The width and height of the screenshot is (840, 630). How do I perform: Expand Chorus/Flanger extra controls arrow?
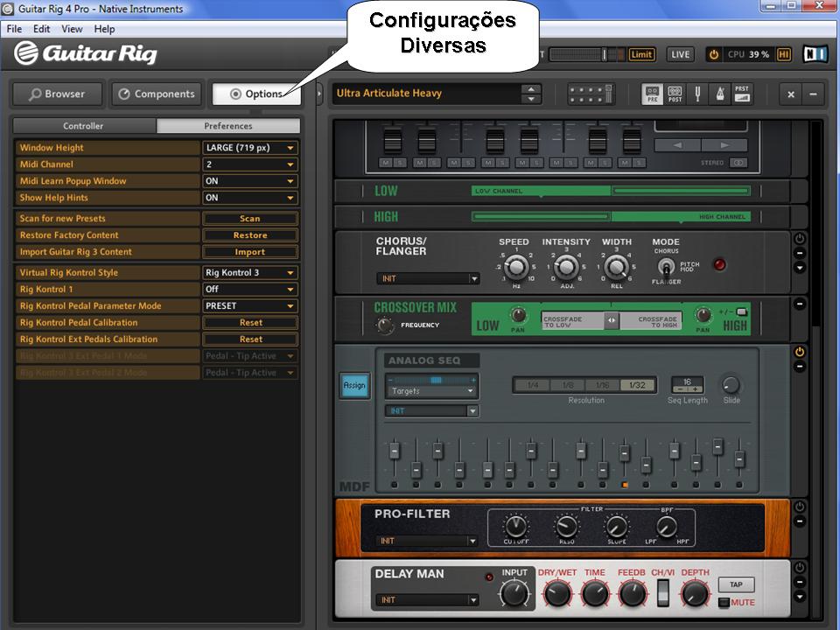pyautogui.click(x=799, y=268)
